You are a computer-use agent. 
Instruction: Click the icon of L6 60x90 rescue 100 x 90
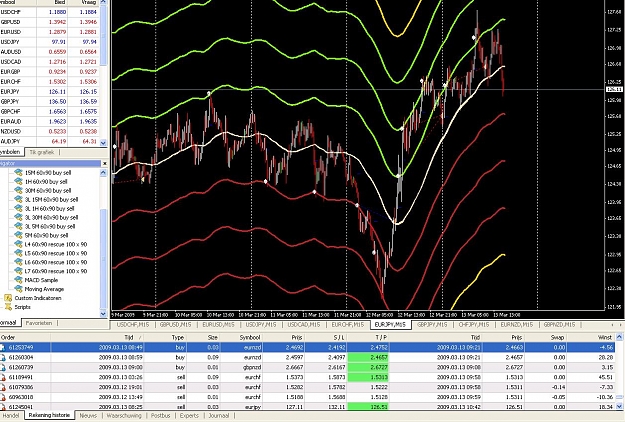pos(18,262)
